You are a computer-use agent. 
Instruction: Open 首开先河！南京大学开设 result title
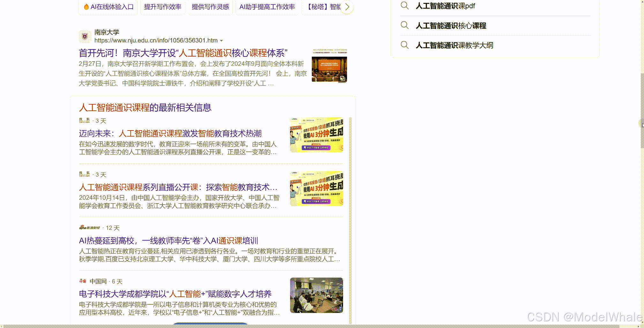[x=183, y=53]
